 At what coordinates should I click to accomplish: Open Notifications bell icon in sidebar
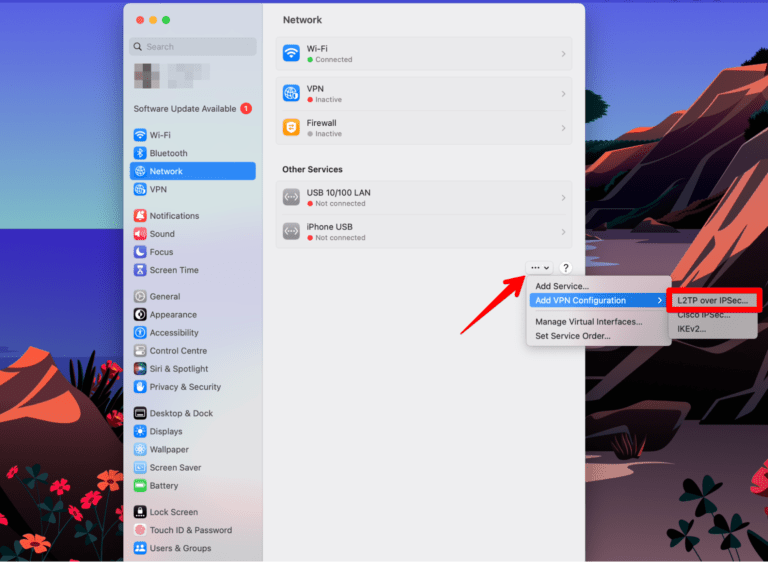[140, 216]
